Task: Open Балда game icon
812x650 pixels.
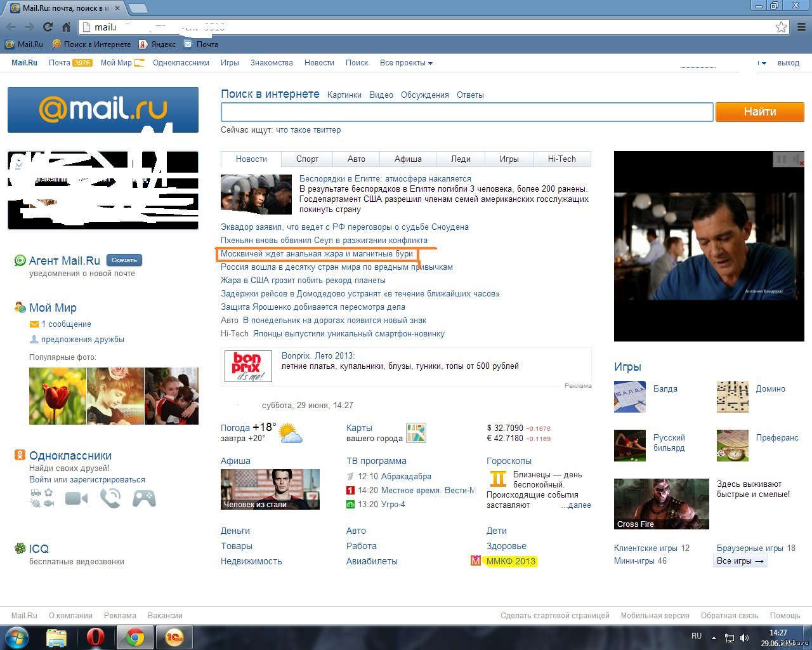Action: click(x=630, y=397)
